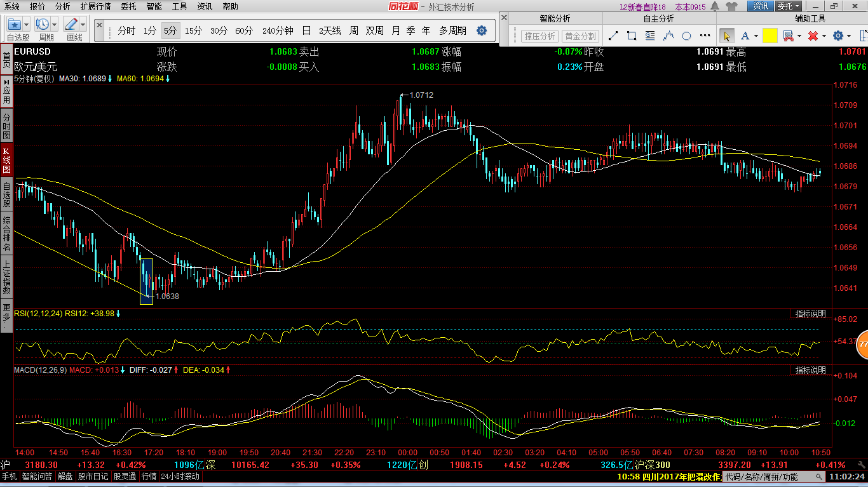Open the 上证指数 side tab
Image resolution: width=868 pixels, height=487 pixels.
click(6, 277)
